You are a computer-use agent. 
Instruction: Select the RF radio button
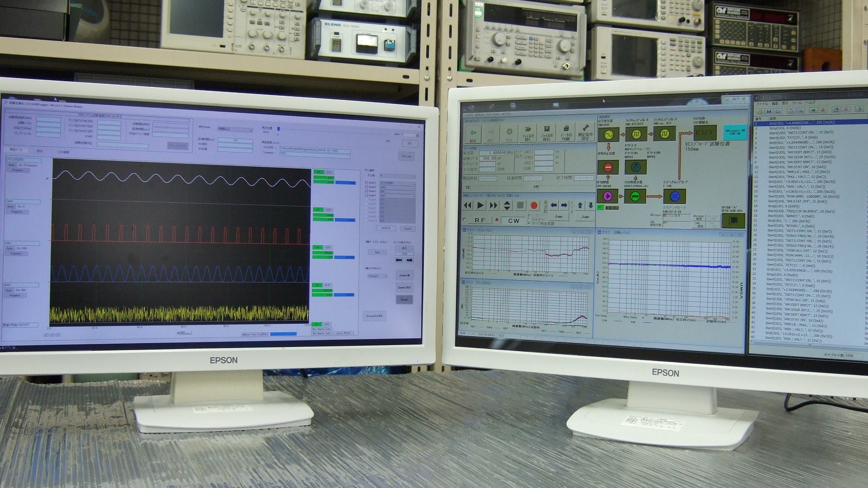(x=464, y=220)
